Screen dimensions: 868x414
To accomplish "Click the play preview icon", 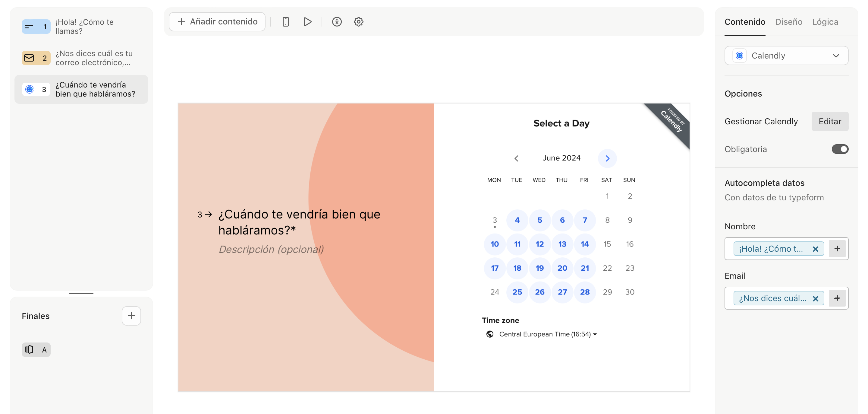I will 307,22.
